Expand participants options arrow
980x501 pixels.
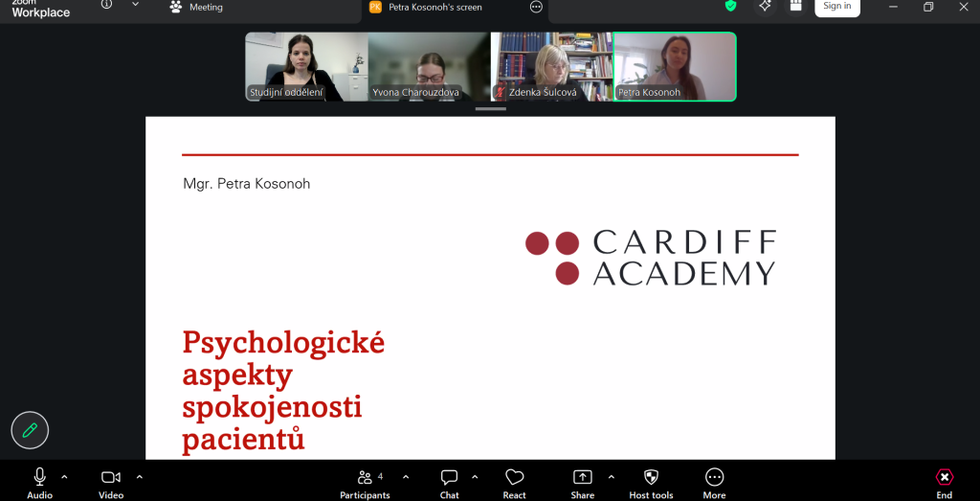pyautogui.click(x=406, y=477)
